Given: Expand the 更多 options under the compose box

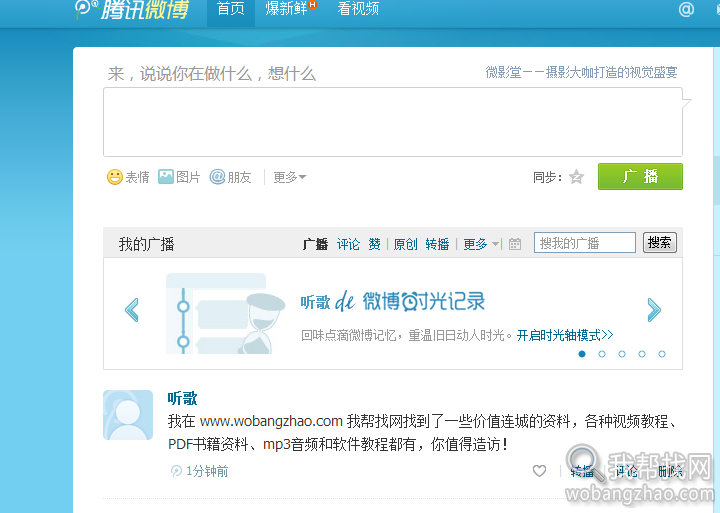Looking at the screenshot, I should (x=289, y=177).
